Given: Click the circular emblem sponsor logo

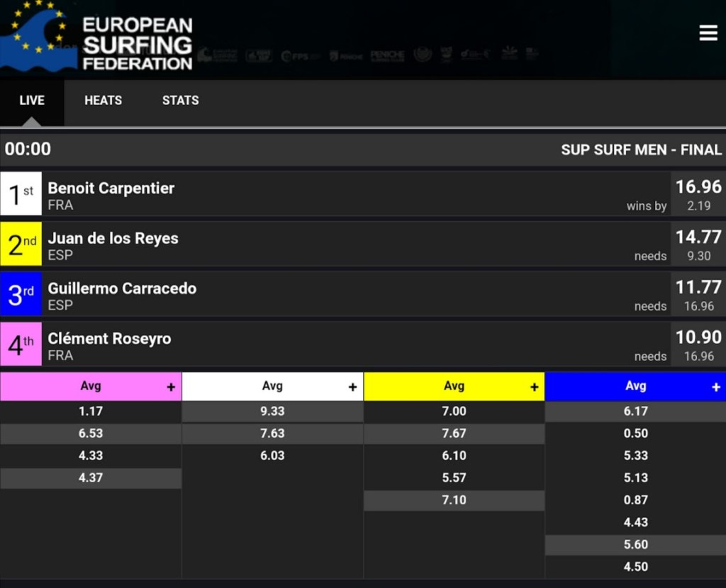Looking at the screenshot, I should click(423, 53).
